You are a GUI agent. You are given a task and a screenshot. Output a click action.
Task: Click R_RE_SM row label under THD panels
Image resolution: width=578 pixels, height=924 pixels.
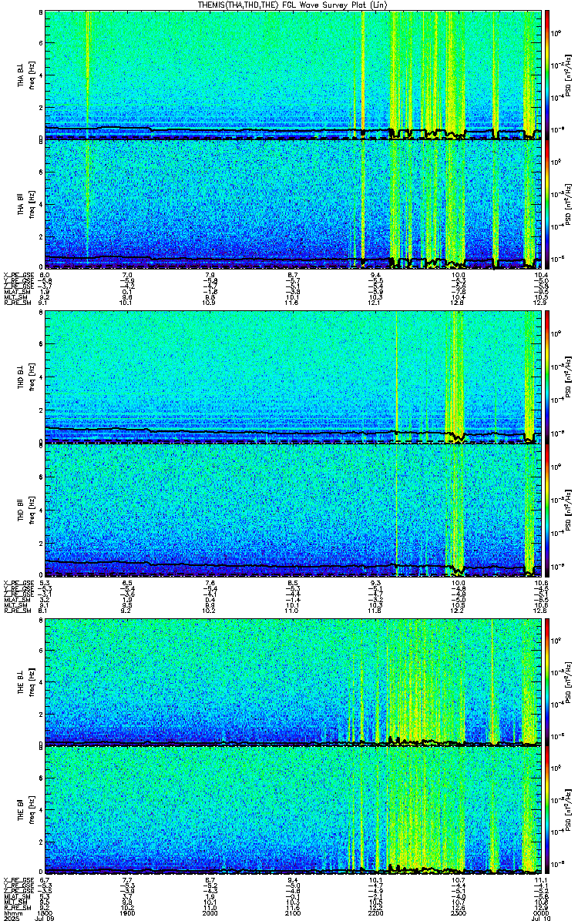tap(17, 610)
